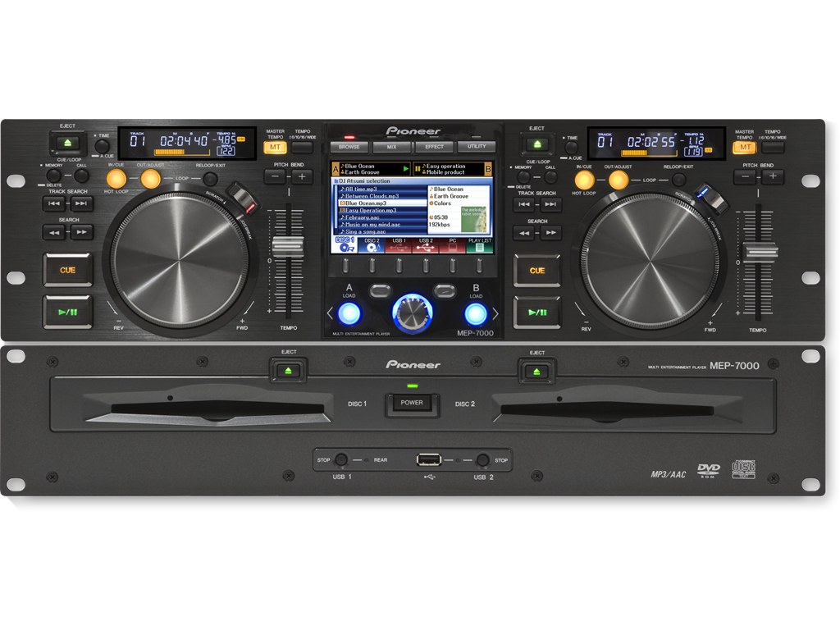This screenshot has width=840, height=630.
Task: Select the USB 1 source tab on display
Action: [398, 244]
